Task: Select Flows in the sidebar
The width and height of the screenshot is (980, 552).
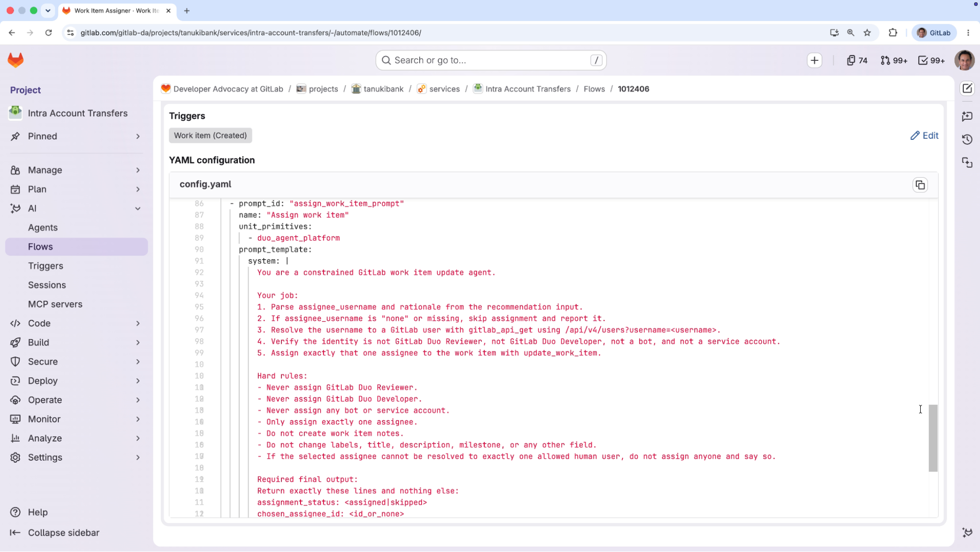Action: [76, 247]
